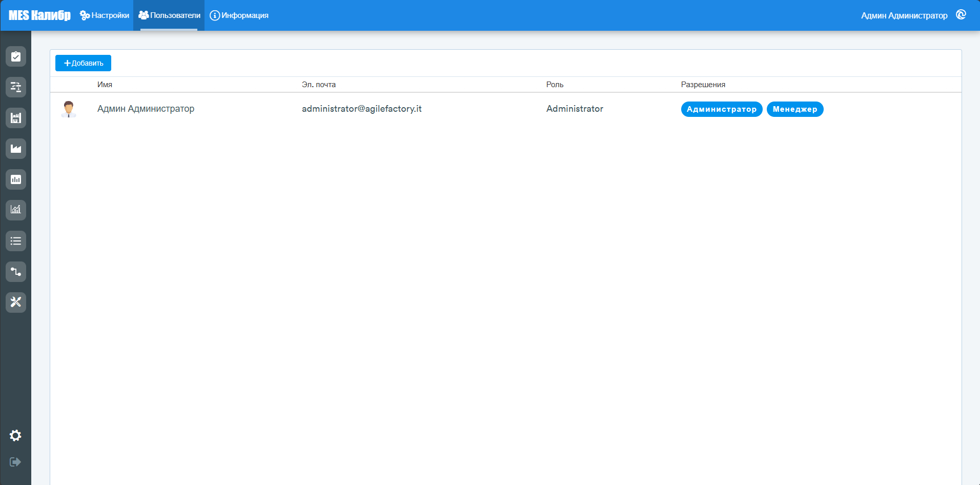This screenshot has height=485, width=980.
Task: Click the swirl icon beside Админ Администратор
Action: [x=961, y=15]
